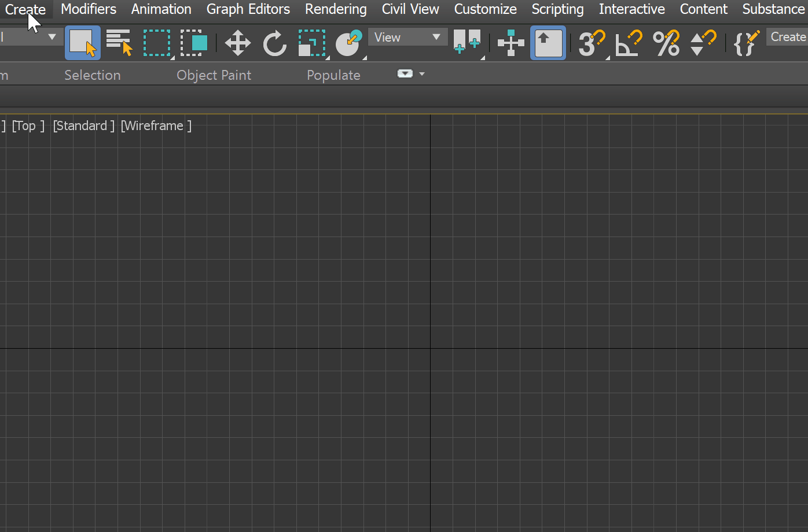
Task: Switch to the Populate ribbon tab
Action: 333,75
